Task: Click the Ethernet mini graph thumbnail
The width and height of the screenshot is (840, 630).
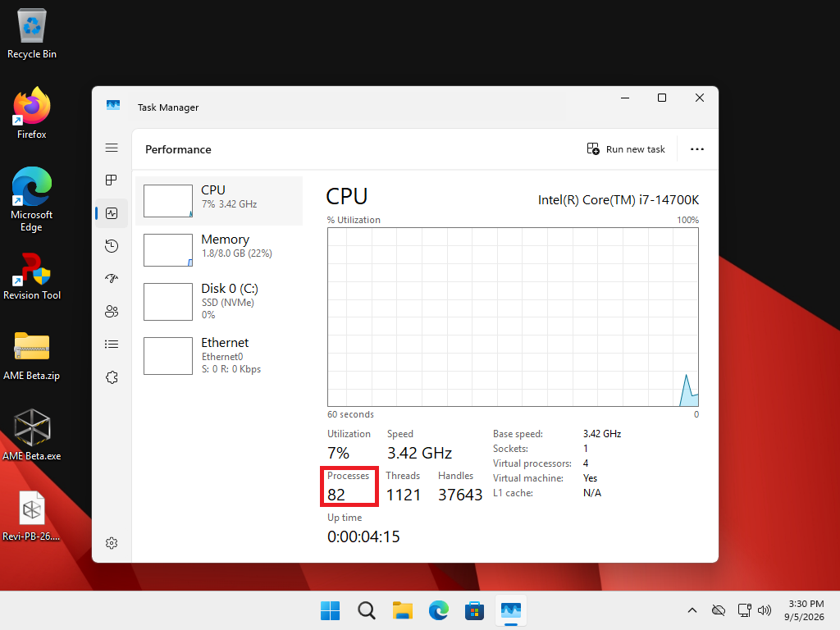Action: (x=168, y=356)
